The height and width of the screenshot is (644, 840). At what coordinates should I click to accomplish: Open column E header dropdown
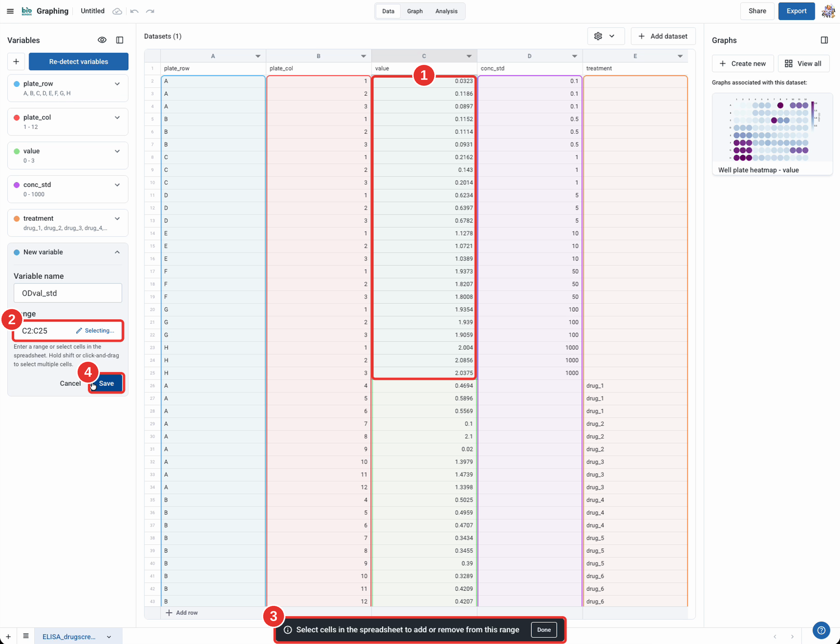pos(680,56)
